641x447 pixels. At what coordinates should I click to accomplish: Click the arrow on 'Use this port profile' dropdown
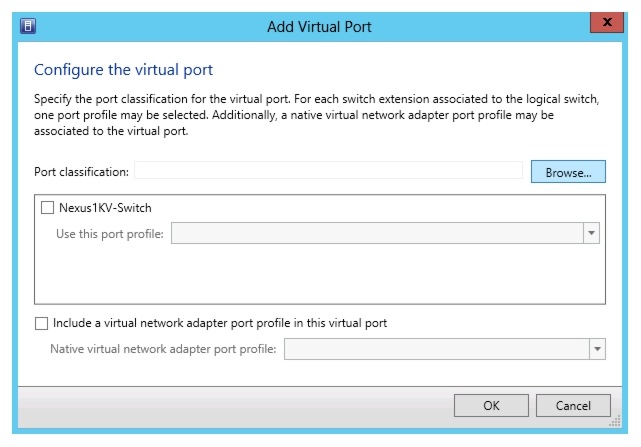tap(591, 233)
